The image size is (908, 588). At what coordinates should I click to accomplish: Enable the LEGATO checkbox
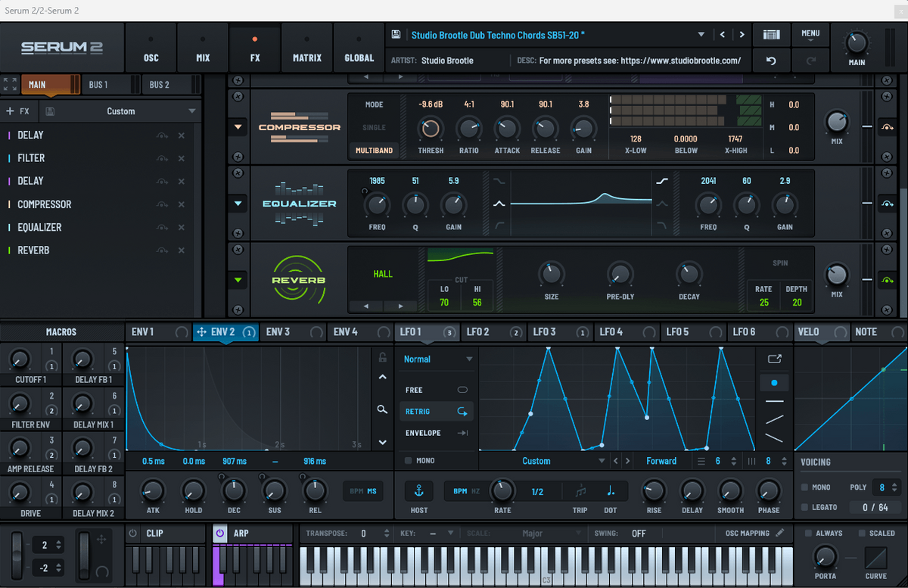coord(804,507)
